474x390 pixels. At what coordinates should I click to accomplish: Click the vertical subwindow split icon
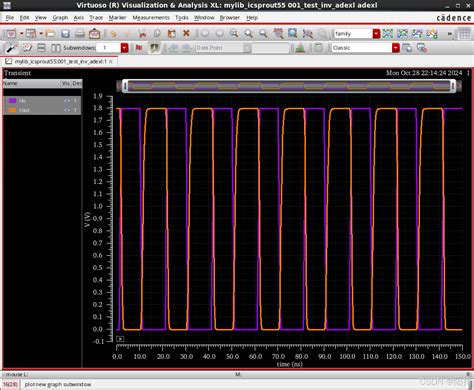point(56,48)
